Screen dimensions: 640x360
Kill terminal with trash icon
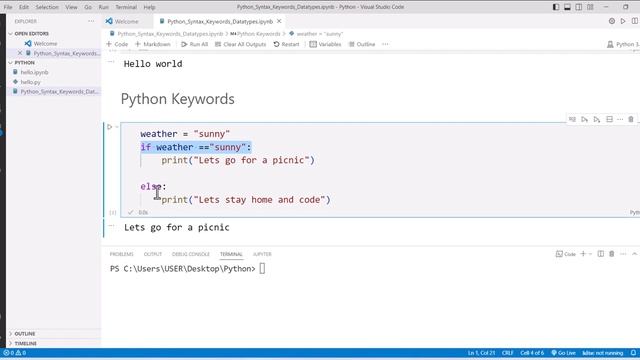[x=612, y=254]
